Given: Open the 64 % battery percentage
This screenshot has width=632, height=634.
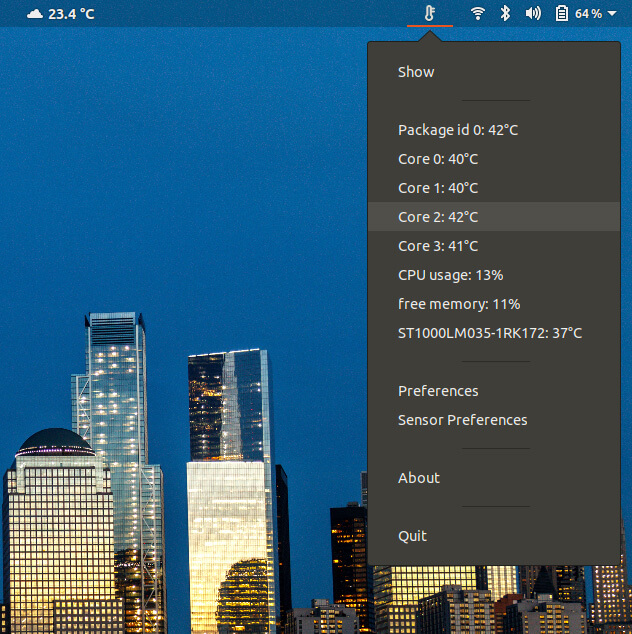Looking at the screenshot, I should point(588,14).
